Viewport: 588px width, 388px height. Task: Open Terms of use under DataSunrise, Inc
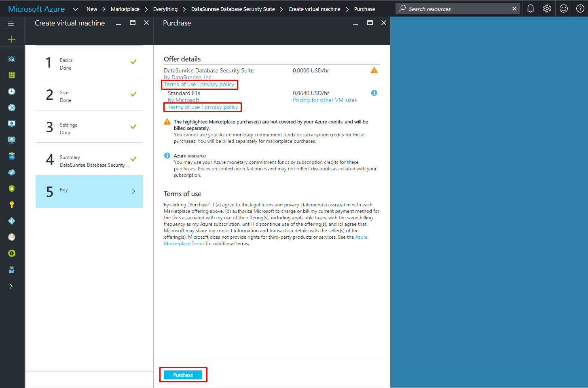180,84
